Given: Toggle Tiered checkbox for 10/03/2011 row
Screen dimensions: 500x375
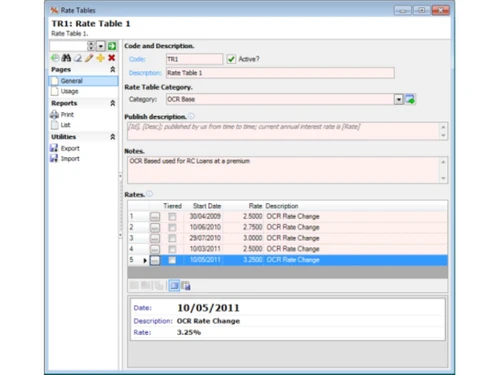Looking at the screenshot, I should [x=172, y=249].
